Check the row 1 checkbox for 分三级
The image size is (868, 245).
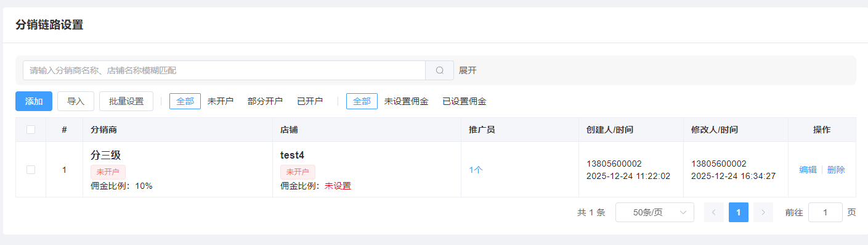pyautogui.click(x=31, y=170)
